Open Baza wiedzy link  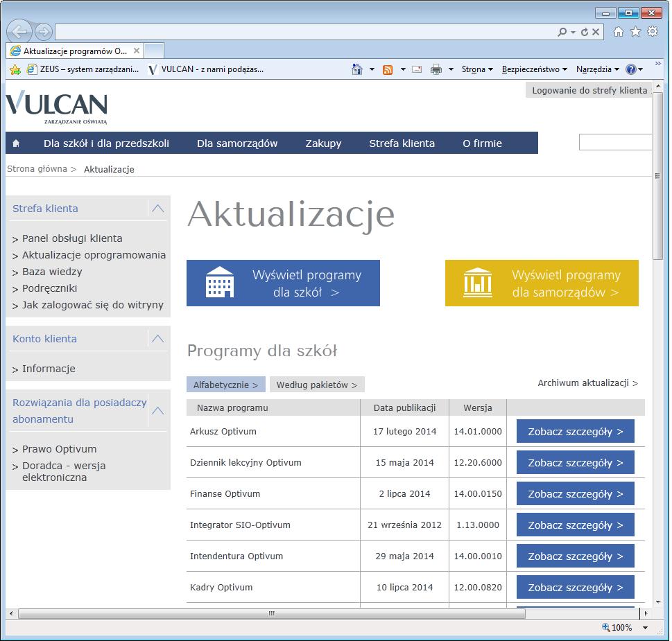[52, 272]
